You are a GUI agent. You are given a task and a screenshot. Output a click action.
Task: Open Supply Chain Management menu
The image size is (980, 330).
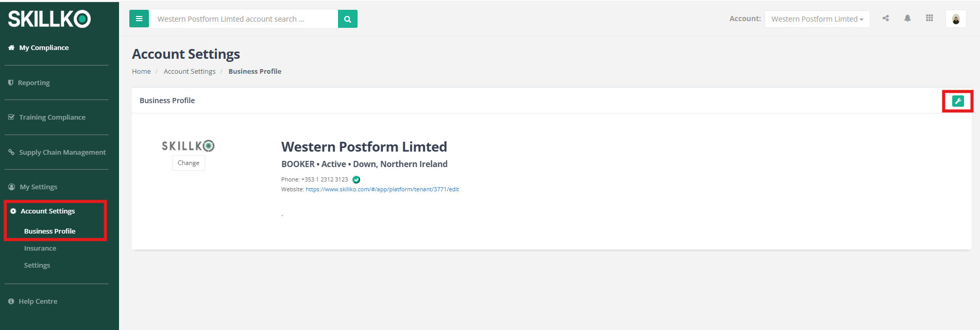(62, 153)
